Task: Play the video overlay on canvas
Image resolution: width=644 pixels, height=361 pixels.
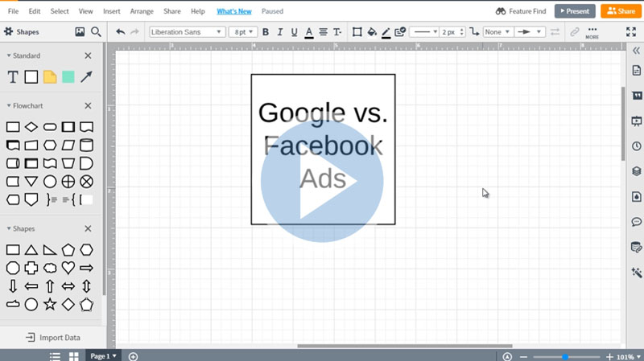Action: pyautogui.click(x=322, y=180)
